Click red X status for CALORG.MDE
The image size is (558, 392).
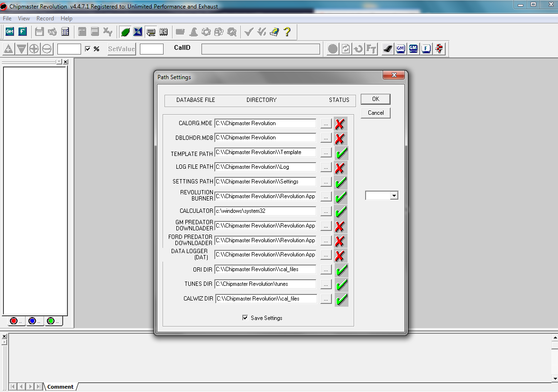tap(340, 124)
